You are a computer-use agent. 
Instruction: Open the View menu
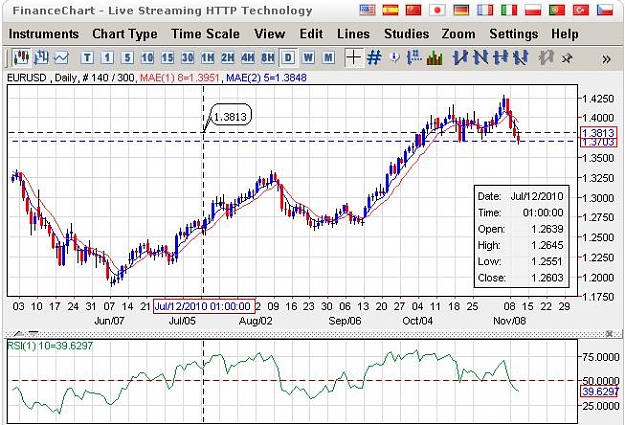pos(269,34)
